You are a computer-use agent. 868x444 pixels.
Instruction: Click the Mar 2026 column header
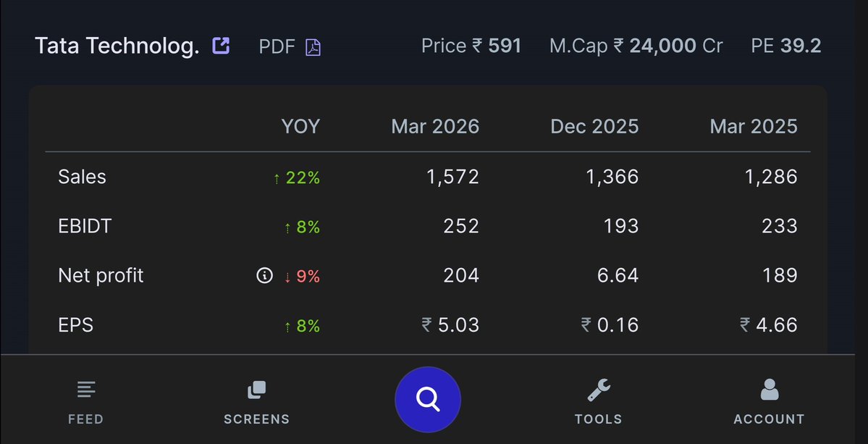pyautogui.click(x=435, y=127)
